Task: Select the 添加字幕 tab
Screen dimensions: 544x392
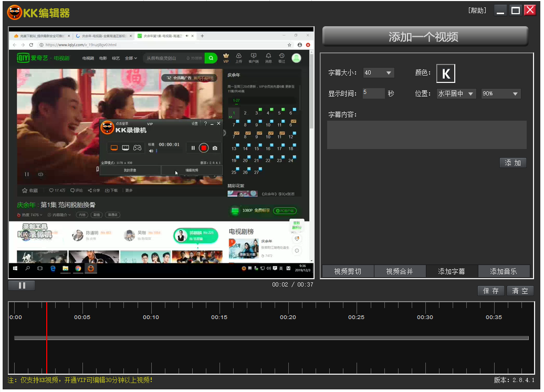Action: point(452,271)
